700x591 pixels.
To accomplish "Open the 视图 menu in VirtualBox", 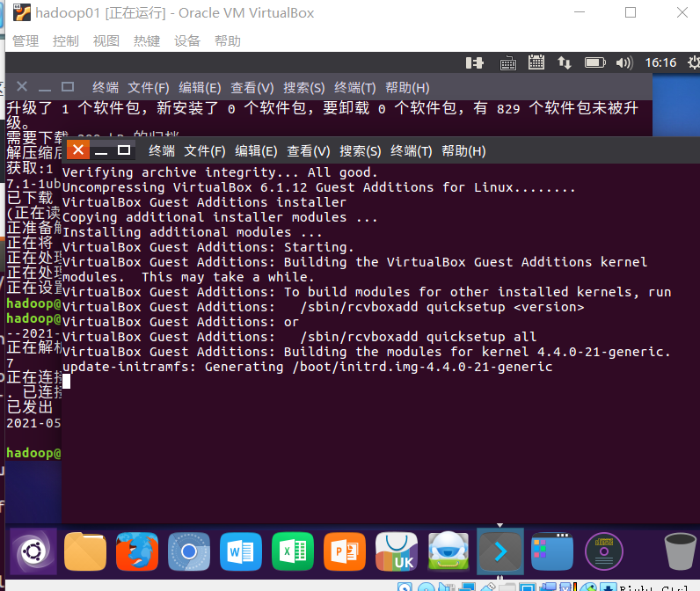I will [x=106, y=41].
